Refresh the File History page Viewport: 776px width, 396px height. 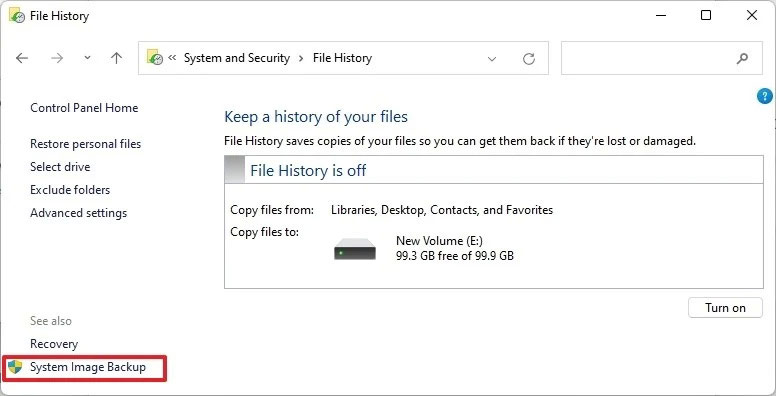(x=529, y=59)
